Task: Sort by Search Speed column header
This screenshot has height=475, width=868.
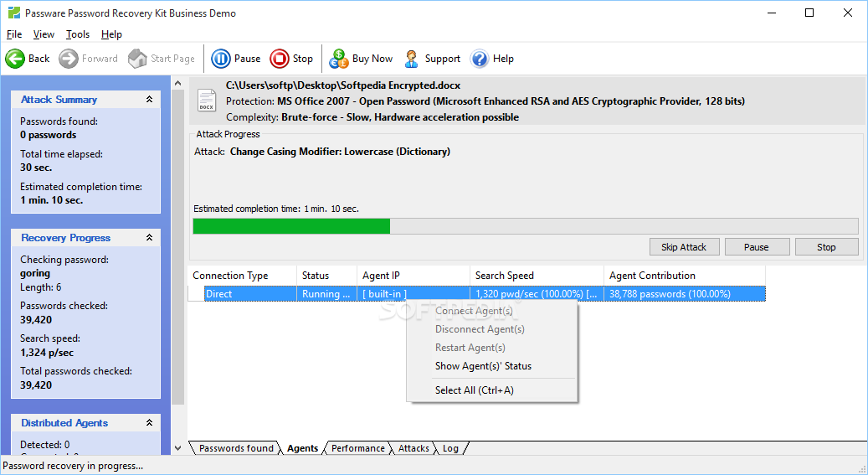Action: (537, 276)
